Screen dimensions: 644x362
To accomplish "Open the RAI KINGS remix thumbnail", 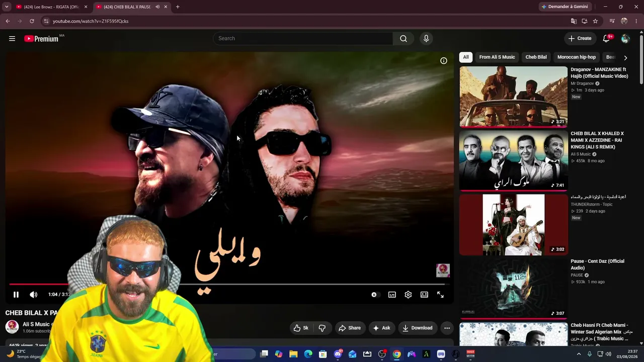I will [x=513, y=161].
